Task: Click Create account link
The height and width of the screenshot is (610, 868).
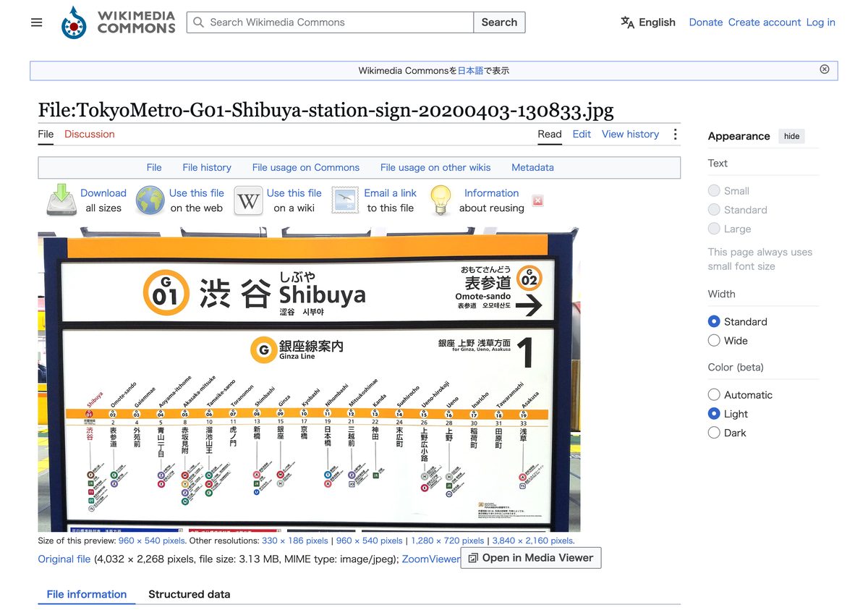Action: pyautogui.click(x=765, y=22)
